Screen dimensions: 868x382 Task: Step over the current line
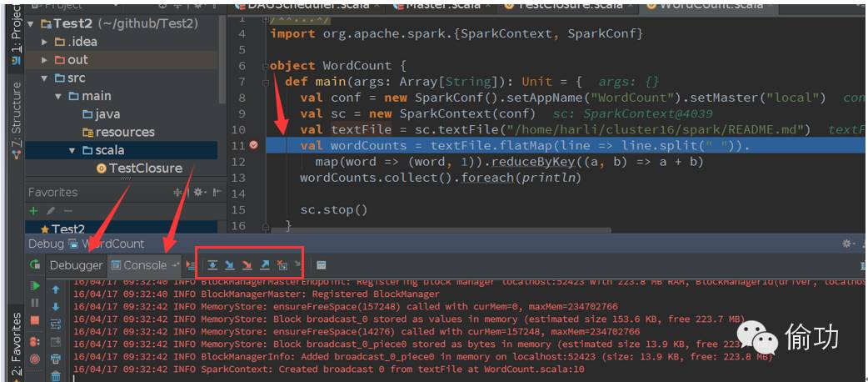click(212, 265)
